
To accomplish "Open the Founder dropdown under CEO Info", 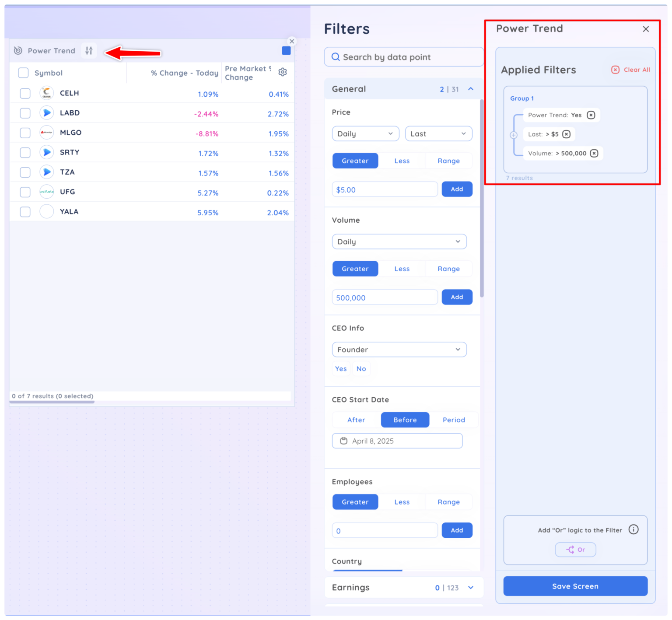I will 399,349.
